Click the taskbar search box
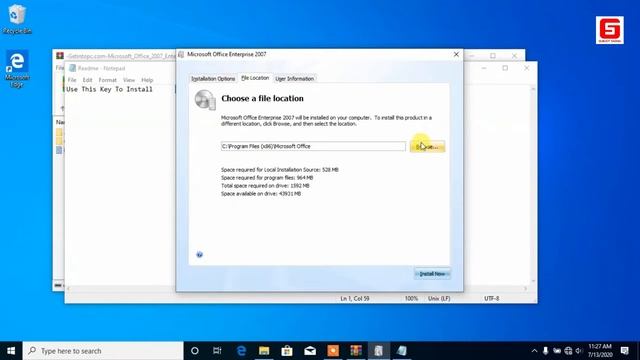The image size is (640, 360). [x=103, y=351]
